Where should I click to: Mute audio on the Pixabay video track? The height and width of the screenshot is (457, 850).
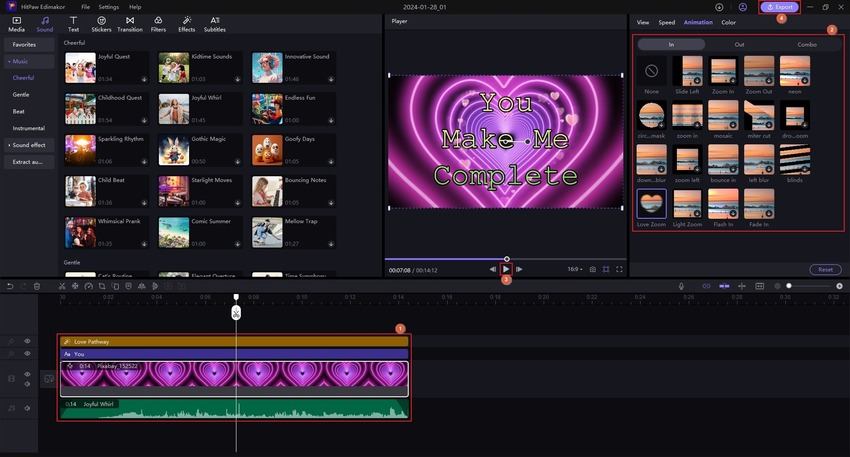(x=27, y=384)
